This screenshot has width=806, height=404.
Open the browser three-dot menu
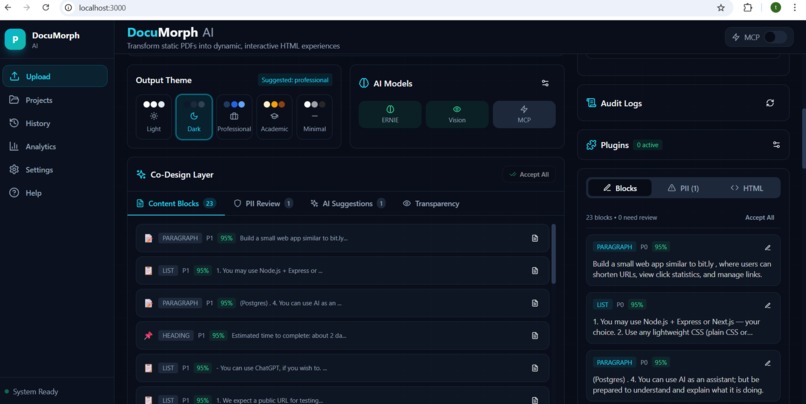[x=794, y=8]
